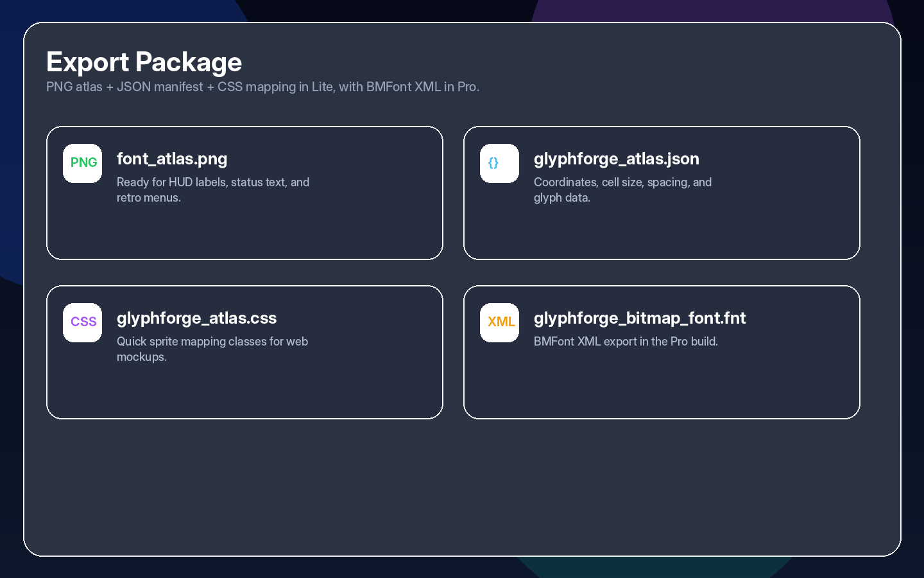Click empty space inside the font_atlas.png card
Screen dimensions: 924x578
(257, 234)
